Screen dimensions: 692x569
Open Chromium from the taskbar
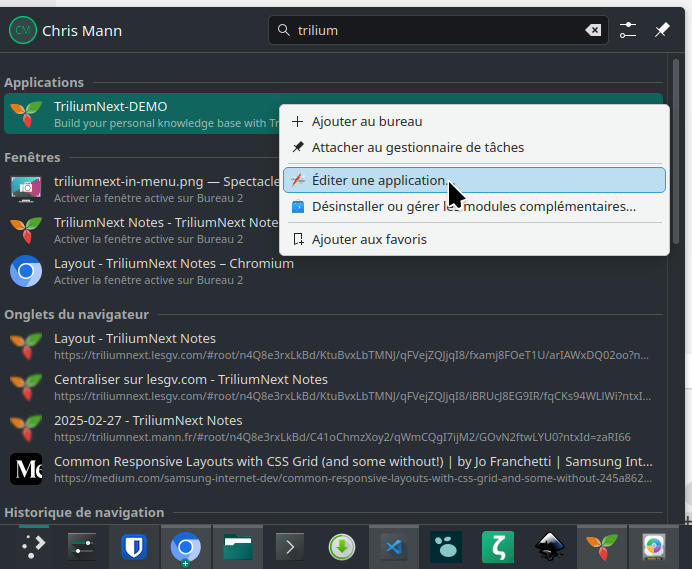pyautogui.click(x=186, y=547)
